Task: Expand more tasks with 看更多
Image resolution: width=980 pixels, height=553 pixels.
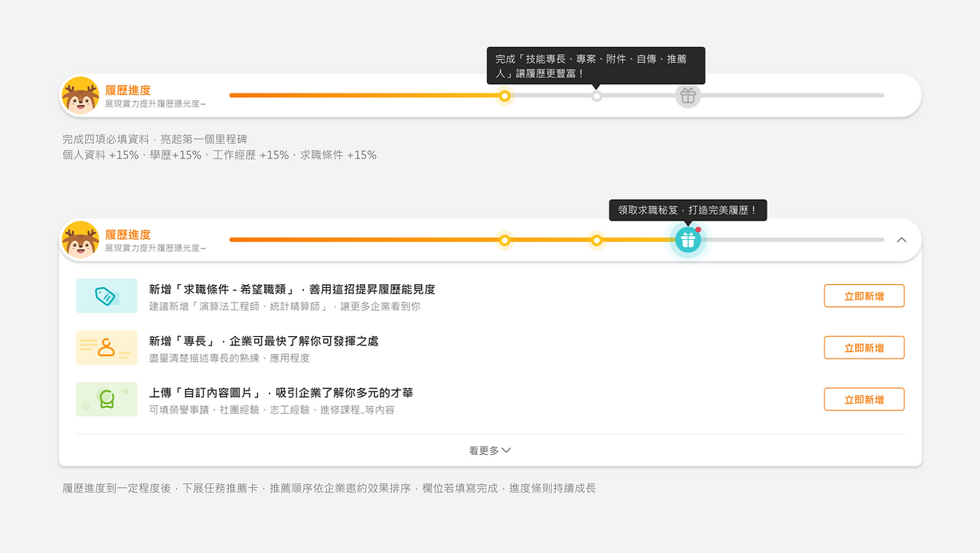Action: [490, 450]
